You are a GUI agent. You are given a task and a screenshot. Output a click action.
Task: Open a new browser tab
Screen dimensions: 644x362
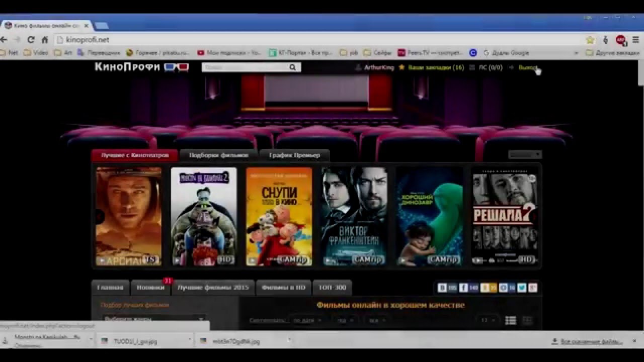tap(101, 26)
